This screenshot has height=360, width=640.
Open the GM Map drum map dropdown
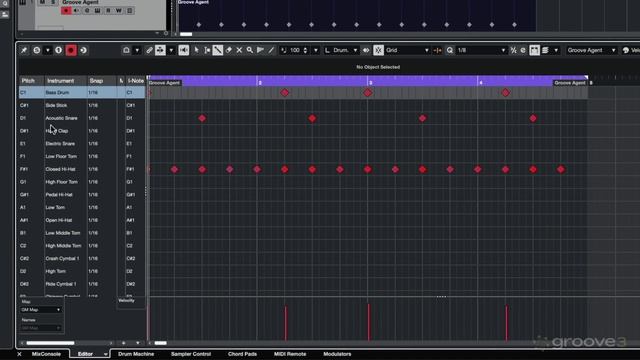click(41, 310)
